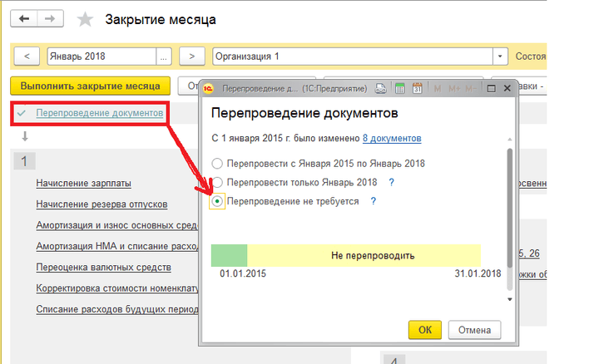Select 'Перепроведение не требуется' radio option
The width and height of the screenshot is (594, 364).
tap(218, 201)
